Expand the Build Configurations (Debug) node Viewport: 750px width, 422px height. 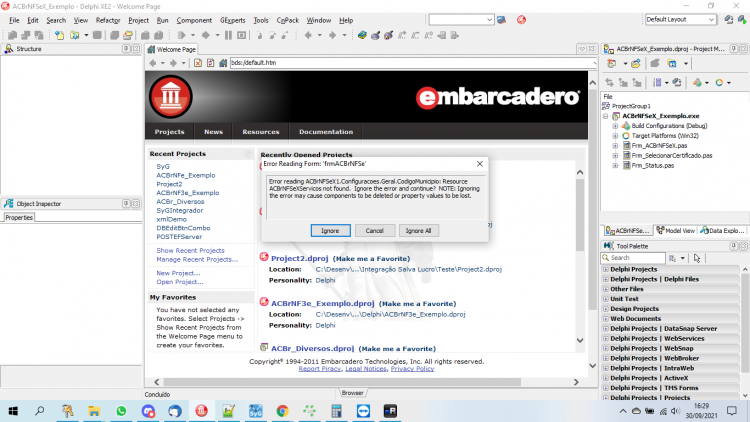616,126
